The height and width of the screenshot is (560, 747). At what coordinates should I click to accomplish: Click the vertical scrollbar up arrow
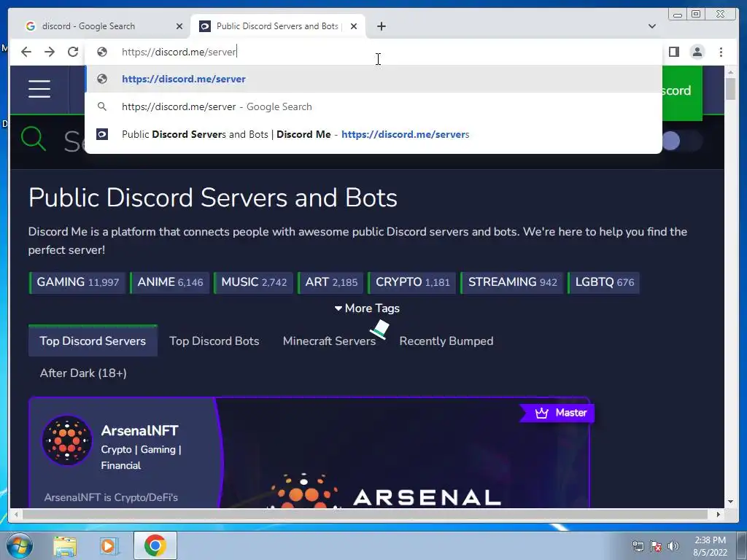click(x=730, y=72)
